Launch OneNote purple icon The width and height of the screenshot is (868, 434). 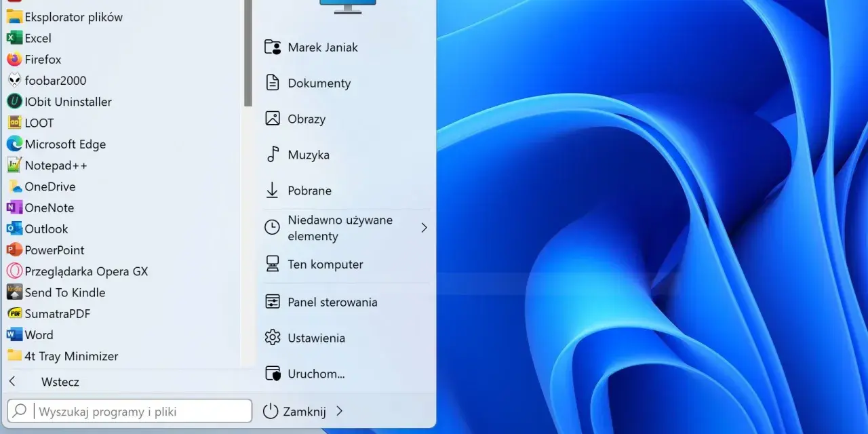[14, 208]
